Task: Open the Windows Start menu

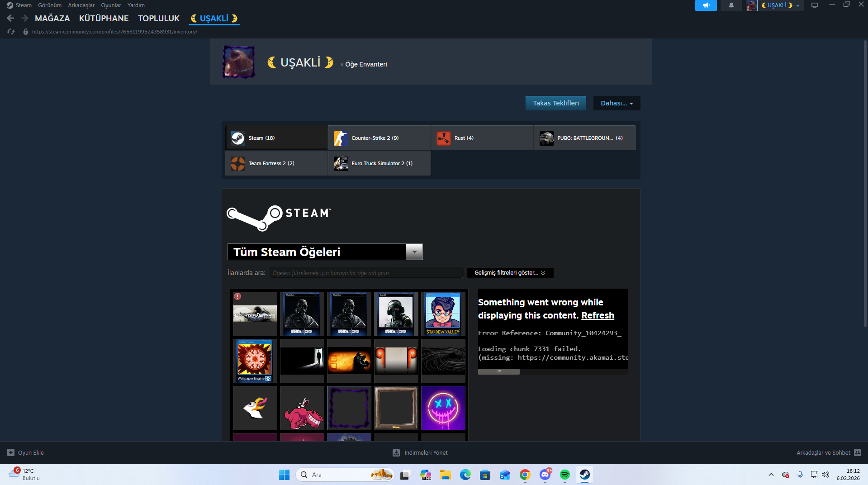Action: [284, 475]
